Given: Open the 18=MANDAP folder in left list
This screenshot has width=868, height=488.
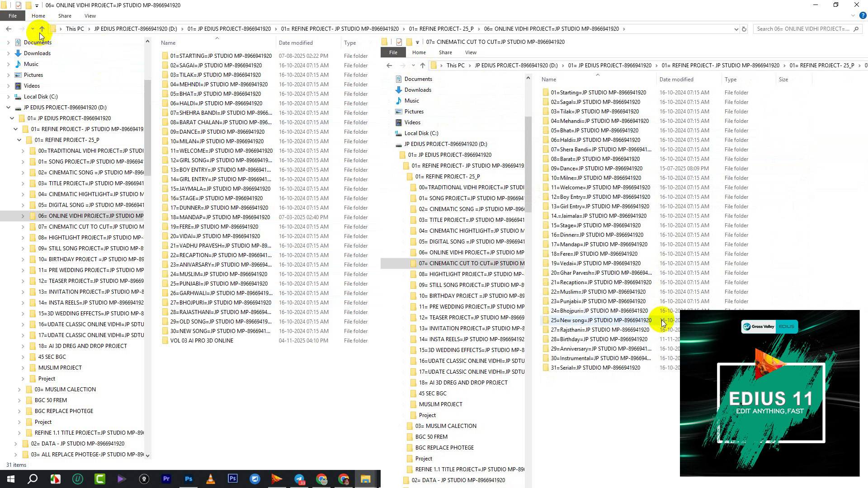Looking at the screenshot, I should (x=220, y=217).
